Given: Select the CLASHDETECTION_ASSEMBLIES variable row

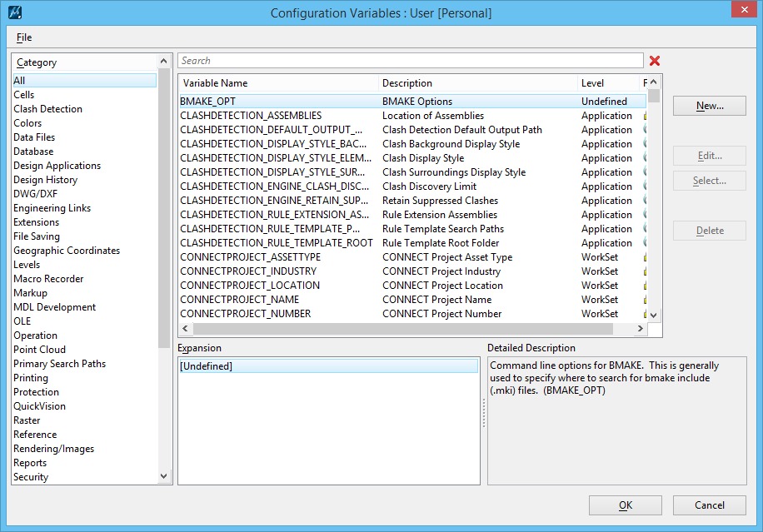Looking at the screenshot, I should [x=412, y=115].
